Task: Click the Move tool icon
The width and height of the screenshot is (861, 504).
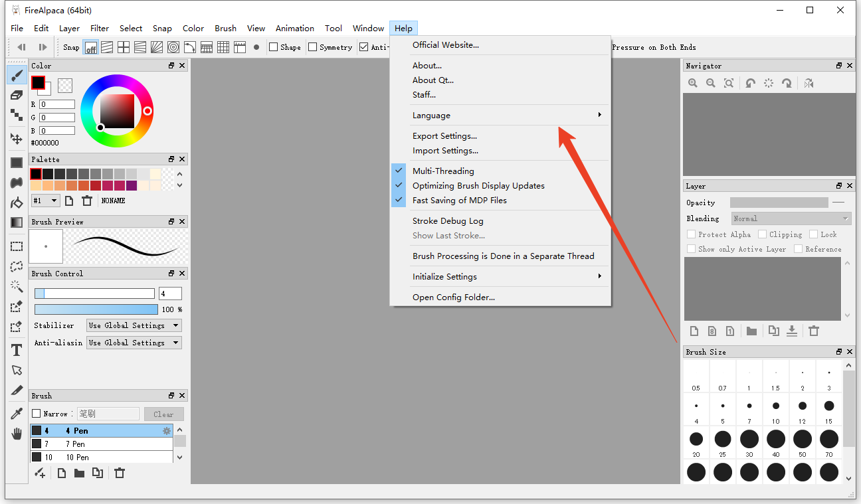Action: point(17,139)
